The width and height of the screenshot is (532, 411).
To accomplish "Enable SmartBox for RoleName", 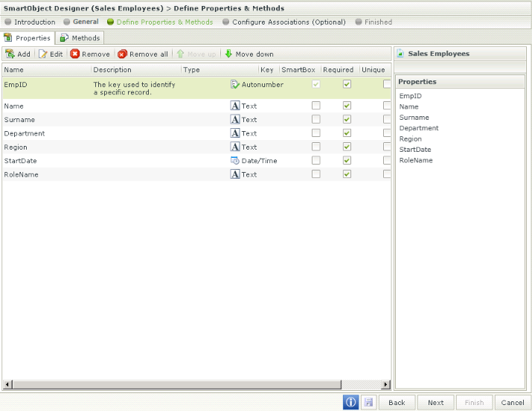I will [x=316, y=174].
